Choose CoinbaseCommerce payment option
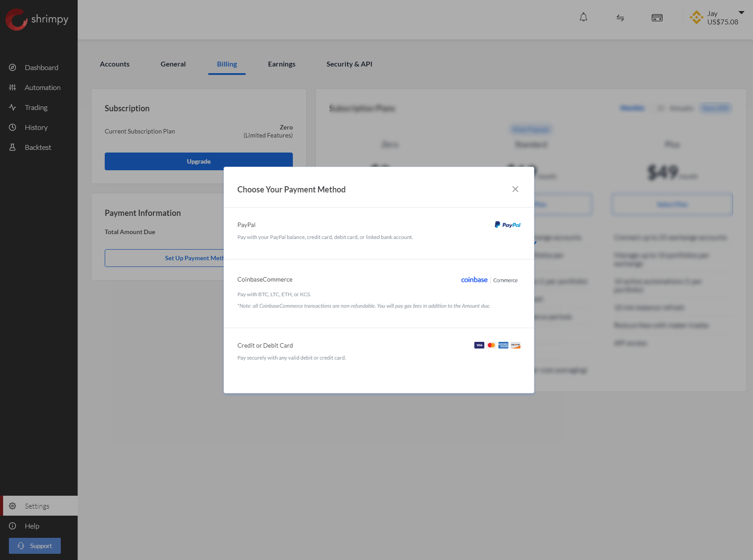 click(379, 294)
